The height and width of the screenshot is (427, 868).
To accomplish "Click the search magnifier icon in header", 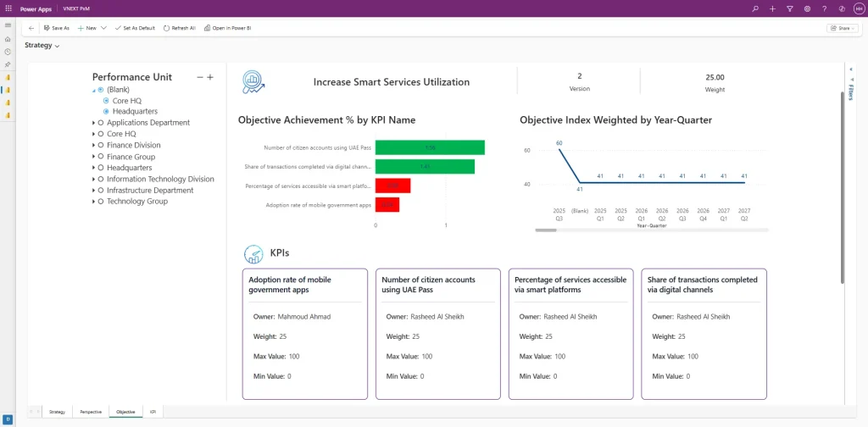I will click(x=755, y=8).
